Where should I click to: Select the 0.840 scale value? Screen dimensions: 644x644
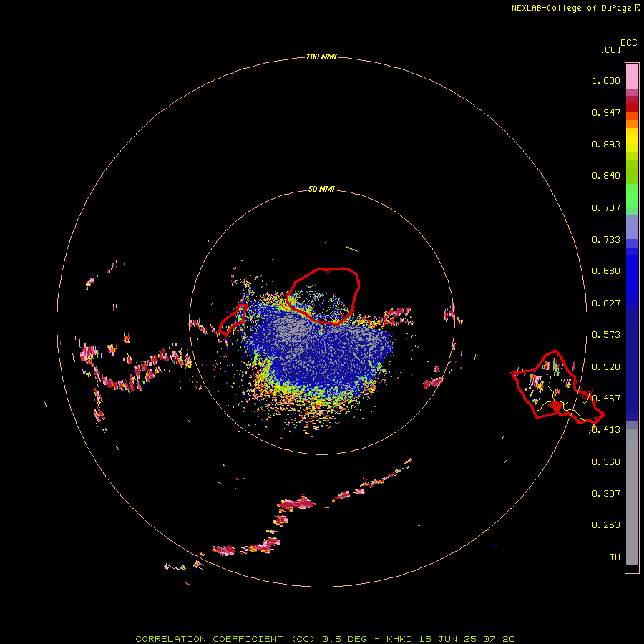[606, 176]
